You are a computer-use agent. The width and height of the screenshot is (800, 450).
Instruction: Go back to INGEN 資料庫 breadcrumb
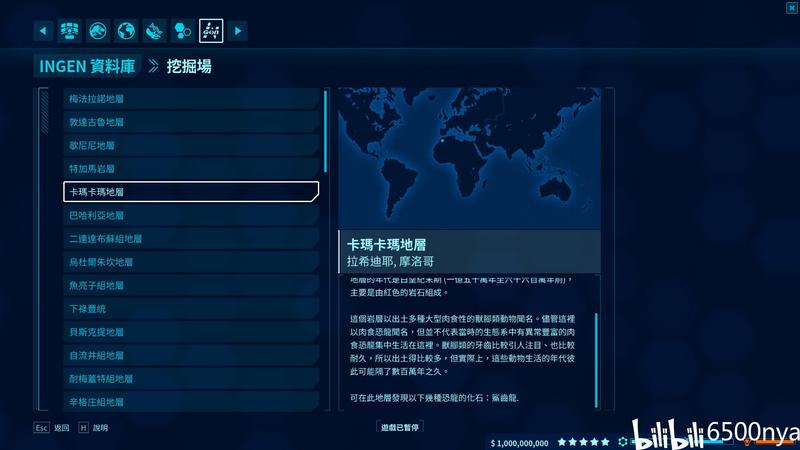point(87,66)
